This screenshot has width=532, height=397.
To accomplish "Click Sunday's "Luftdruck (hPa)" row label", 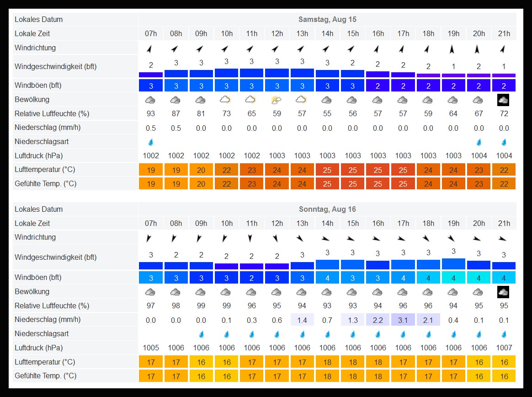I will 38,348.
